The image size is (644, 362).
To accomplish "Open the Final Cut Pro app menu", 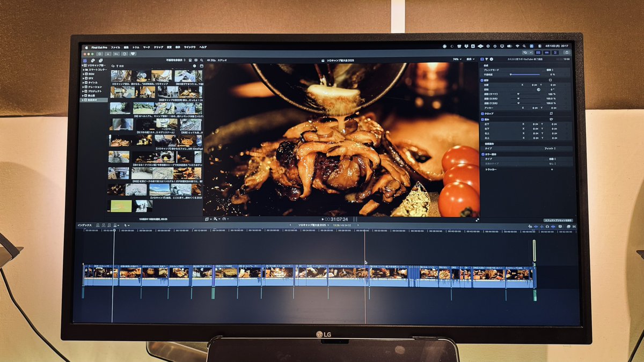I will point(99,47).
